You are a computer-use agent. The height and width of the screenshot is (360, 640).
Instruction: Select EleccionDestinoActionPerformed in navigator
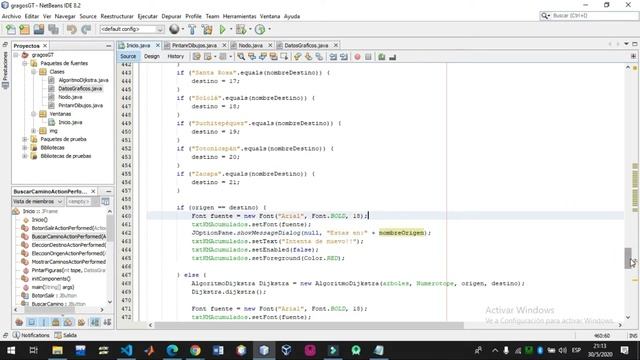[69, 245]
